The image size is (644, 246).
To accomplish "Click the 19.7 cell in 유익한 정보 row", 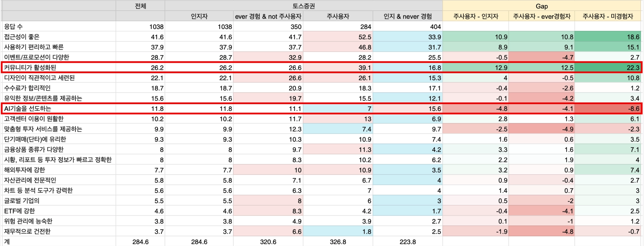I will pos(268,98).
